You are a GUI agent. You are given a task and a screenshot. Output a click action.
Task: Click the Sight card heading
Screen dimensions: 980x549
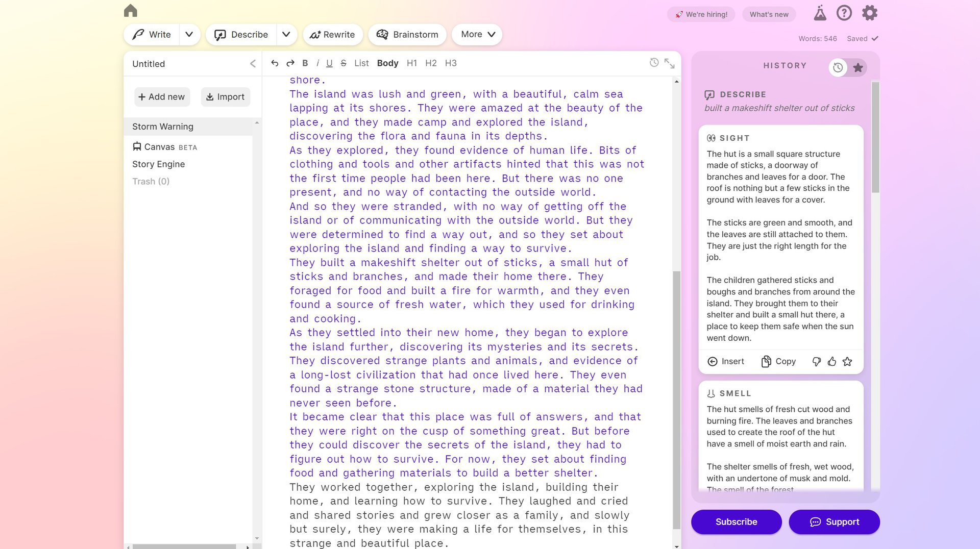click(728, 138)
